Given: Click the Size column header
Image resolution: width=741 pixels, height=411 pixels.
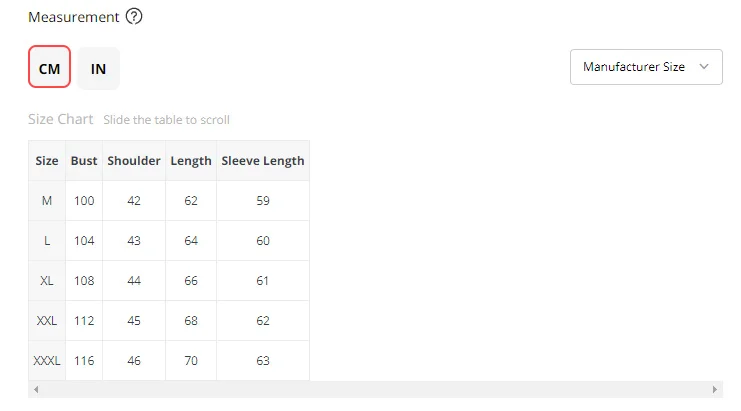Looking at the screenshot, I should click(x=47, y=160).
